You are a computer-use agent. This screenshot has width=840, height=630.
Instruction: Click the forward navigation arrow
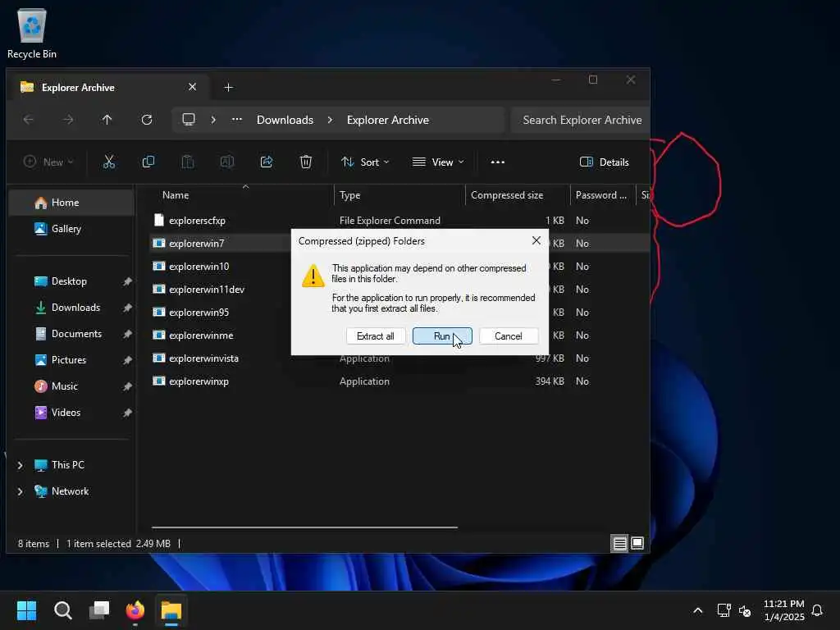pyautogui.click(x=68, y=120)
